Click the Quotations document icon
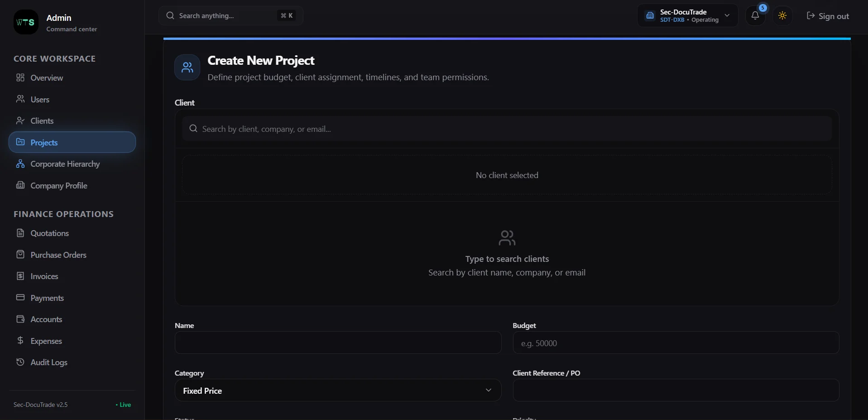This screenshot has width=868, height=420. click(20, 233)
